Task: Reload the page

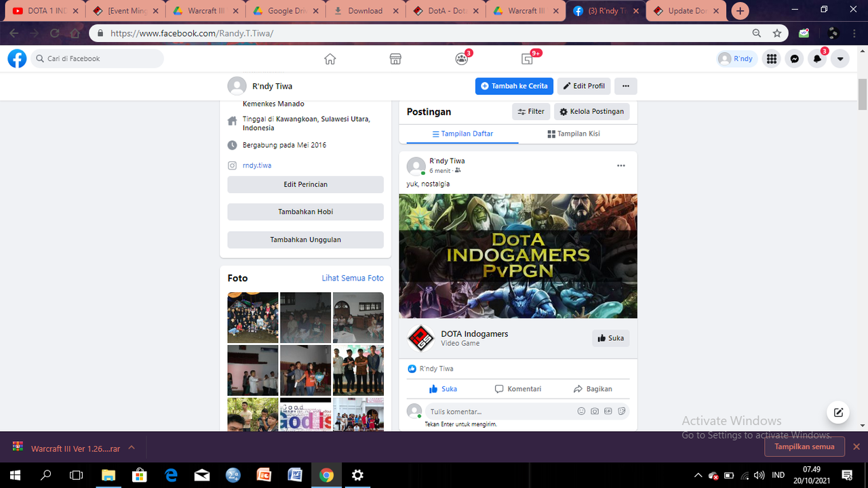Action: coord(54,33)
